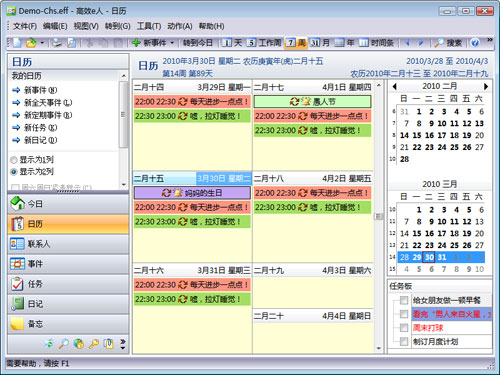The width and height of the screenshot is (500, 375).
Task: Open the 联系人 navigation item
Action: 68,244
